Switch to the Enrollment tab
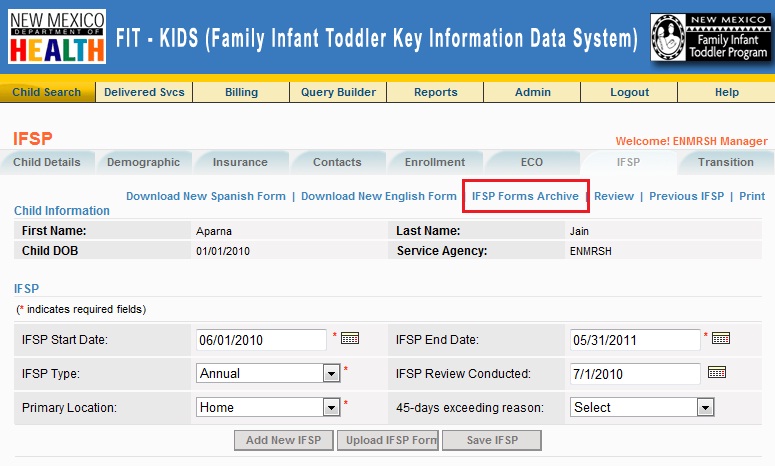775x468 pixels. pyautogui.click(x=434, y=163)
